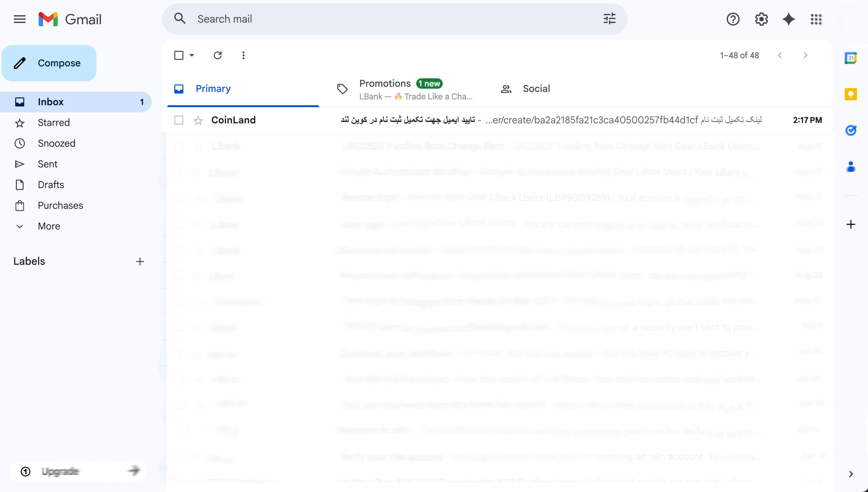
Task: Open Google Keep side panel icon
Action: 851,94
